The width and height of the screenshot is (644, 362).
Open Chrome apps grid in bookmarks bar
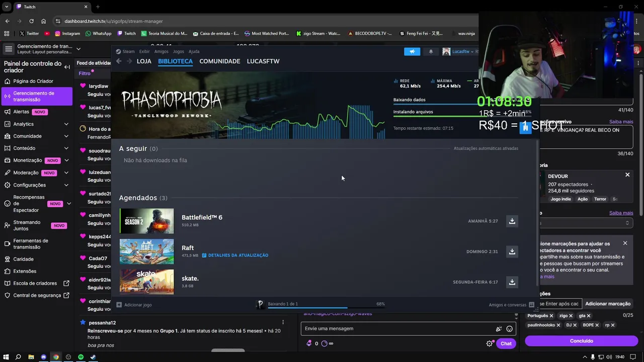pos(7,33)
